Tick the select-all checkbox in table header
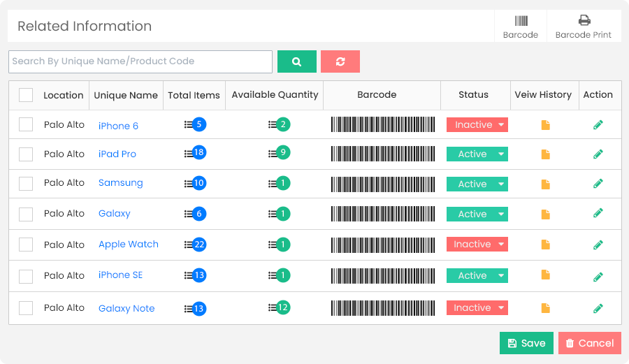Viewport: 629px width, 364px height. (26, 95)
